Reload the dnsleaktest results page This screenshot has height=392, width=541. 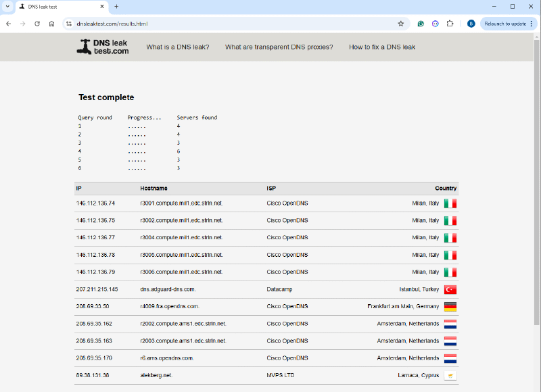(x=37, y=23)
